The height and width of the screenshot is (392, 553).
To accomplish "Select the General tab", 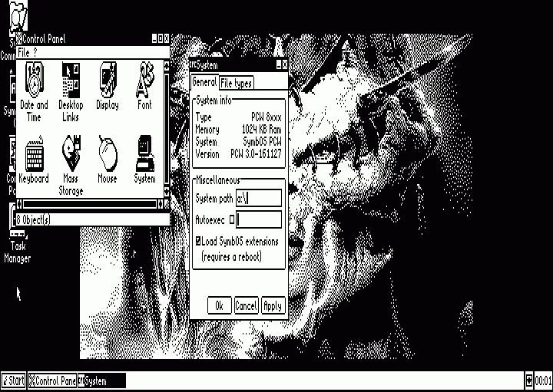I will click(204, 83).
